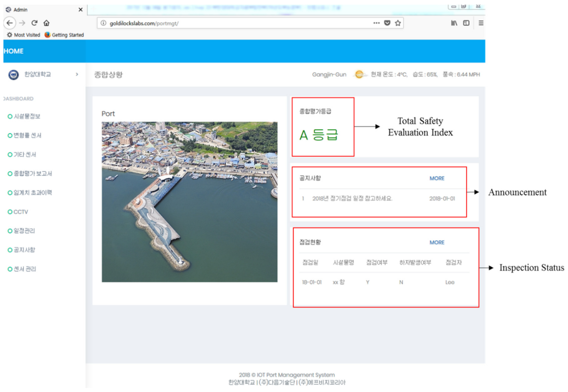
Task: Expand the 한양대학교 chevron in sidebar
Action: (77, 74)
